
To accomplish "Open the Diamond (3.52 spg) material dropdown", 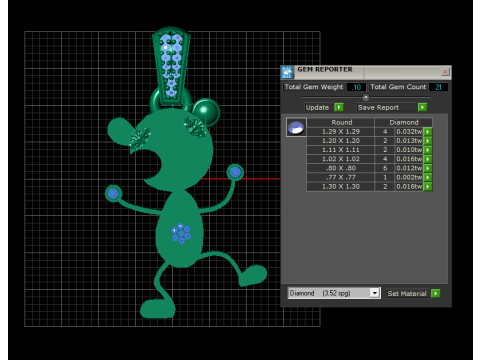I will tap(375, 293).
